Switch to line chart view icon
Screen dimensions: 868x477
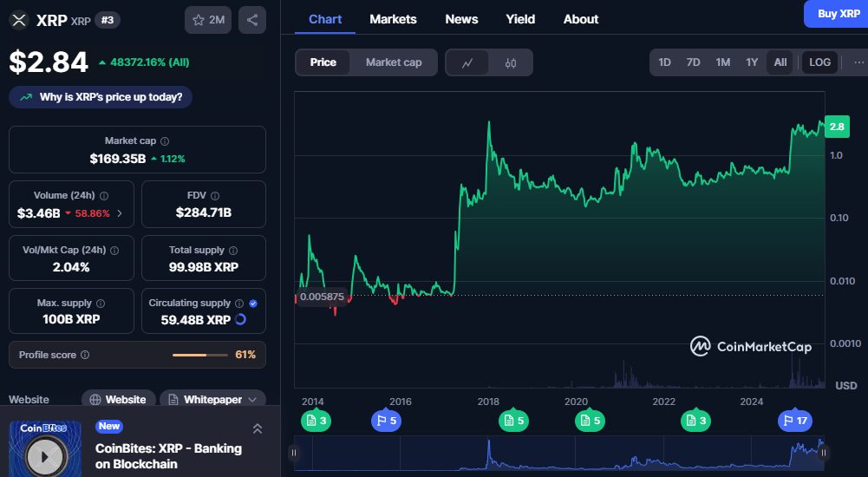tap(467, 62)
